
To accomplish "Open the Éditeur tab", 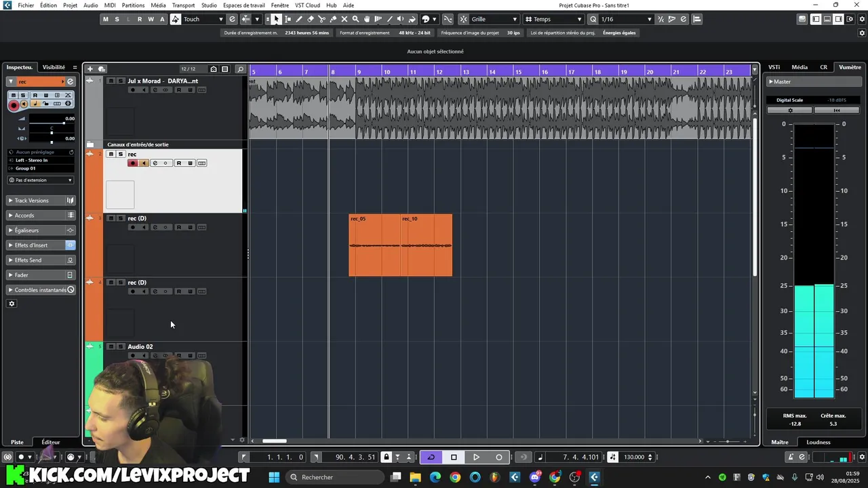I will [50, 442].
